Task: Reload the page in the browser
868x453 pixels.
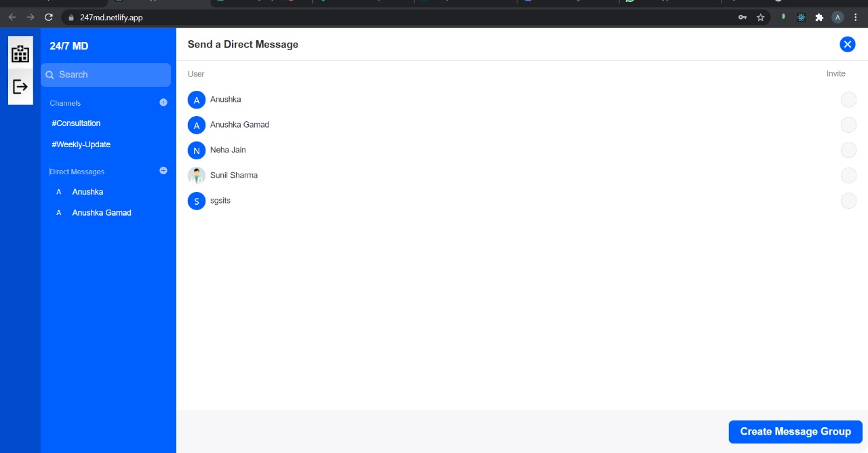Action: (49, 18)
